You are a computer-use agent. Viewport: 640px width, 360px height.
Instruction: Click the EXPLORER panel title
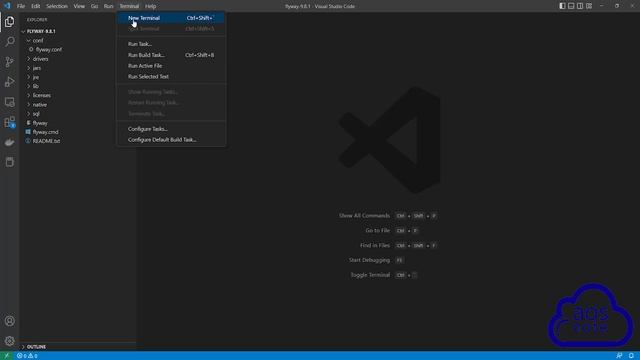coord(37,20)
